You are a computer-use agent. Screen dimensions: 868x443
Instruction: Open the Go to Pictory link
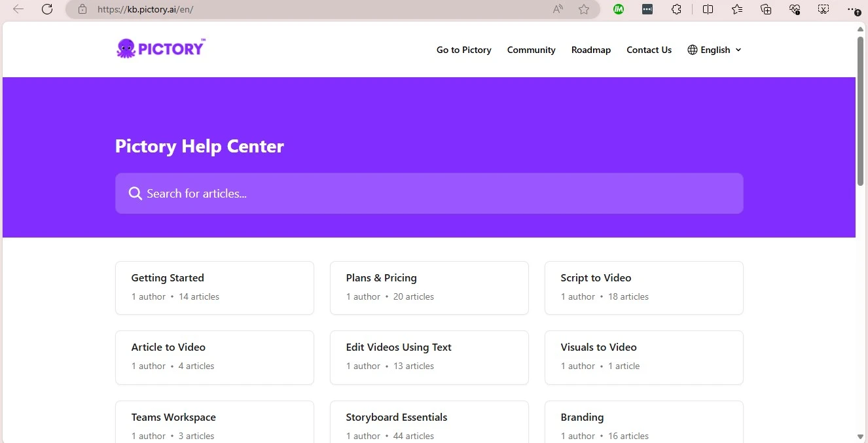(464, 50)
